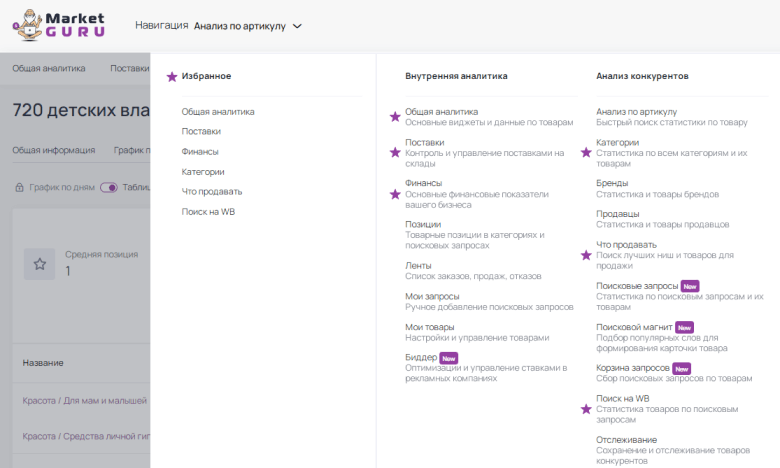Screen dimensions: 780x468
Task: Click the Навигация label
Action: coord(162,25)
